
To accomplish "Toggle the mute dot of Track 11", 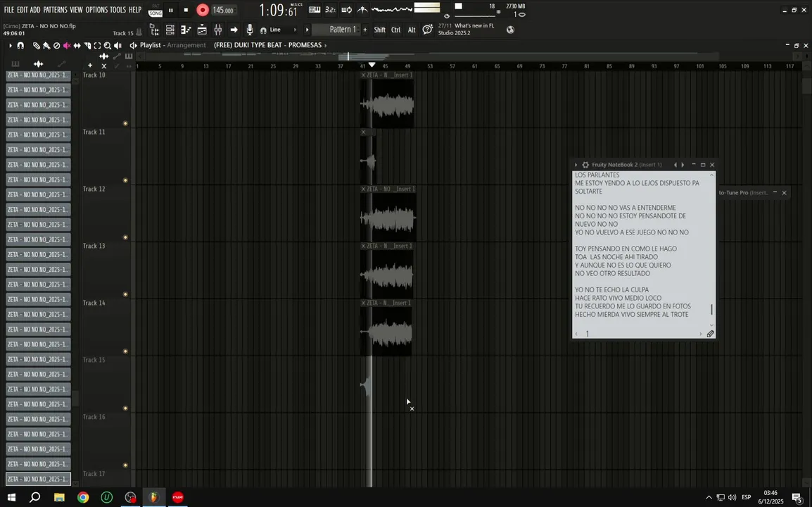I will coord(125,180).
